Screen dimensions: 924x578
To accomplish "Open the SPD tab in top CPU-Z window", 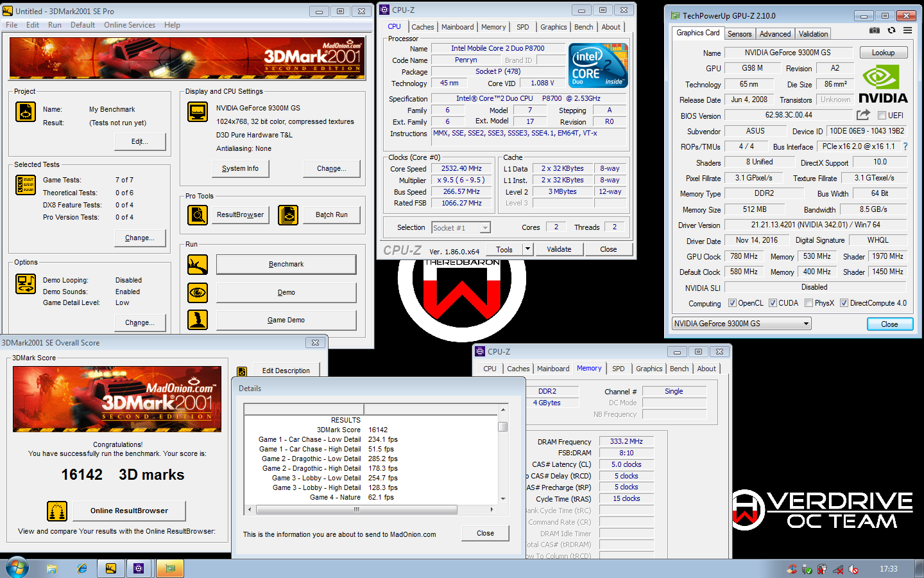I will click(523, 27).
